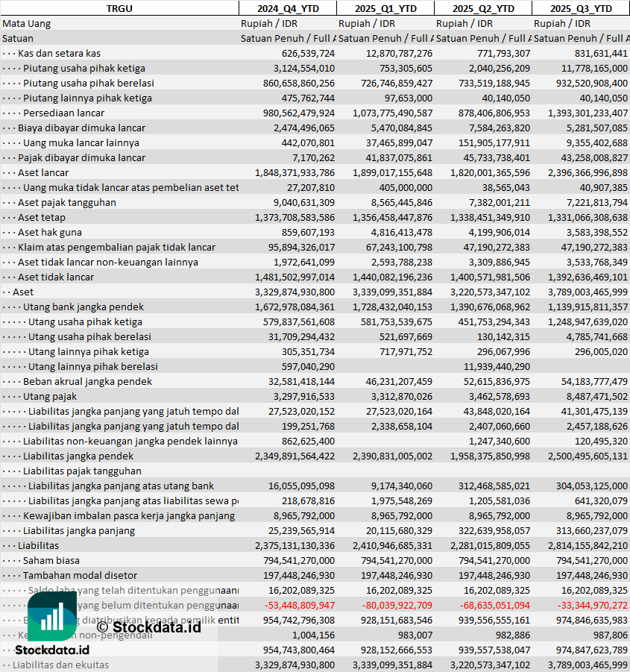Screen dimensions: 630x672
Task: Select Uang muka lancar lainnya label
Action: point(81,142)
